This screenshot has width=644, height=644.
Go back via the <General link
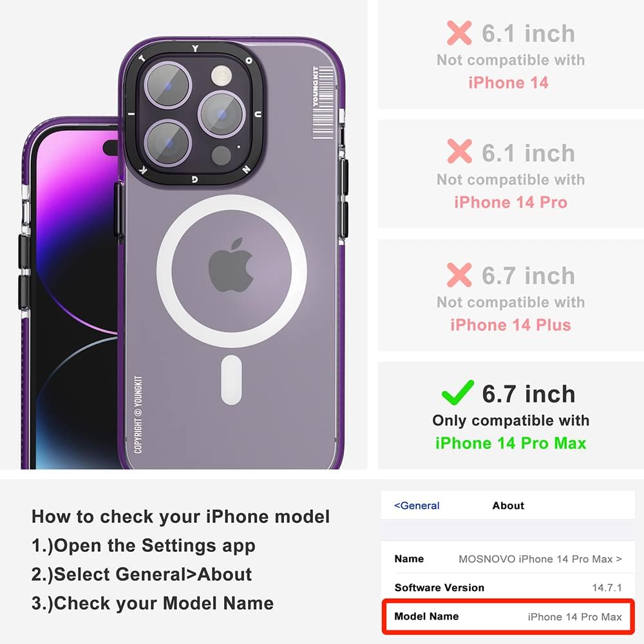[x=417, y=506]
